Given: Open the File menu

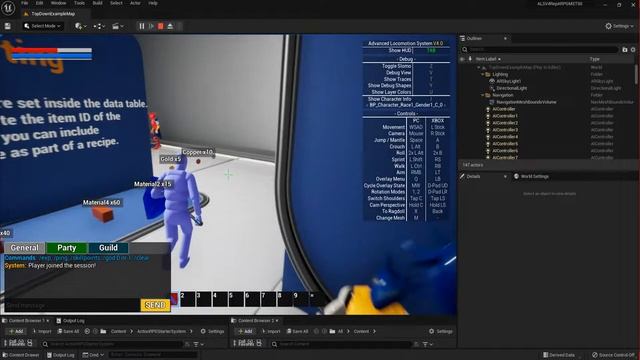Looking at the screenshot, I should click(25, 3).
